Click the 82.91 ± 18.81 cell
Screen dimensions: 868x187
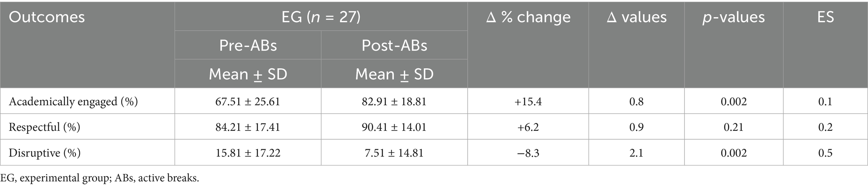394,101
